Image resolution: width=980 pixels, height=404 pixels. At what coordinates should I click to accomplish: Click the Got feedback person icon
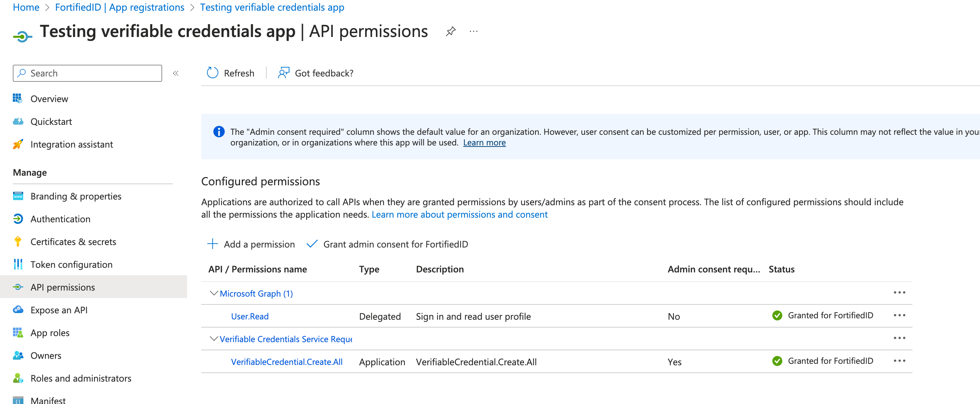pos(283,73)
